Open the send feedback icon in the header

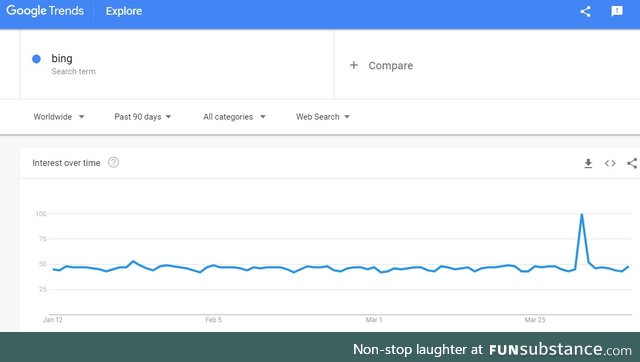(617, 11)
